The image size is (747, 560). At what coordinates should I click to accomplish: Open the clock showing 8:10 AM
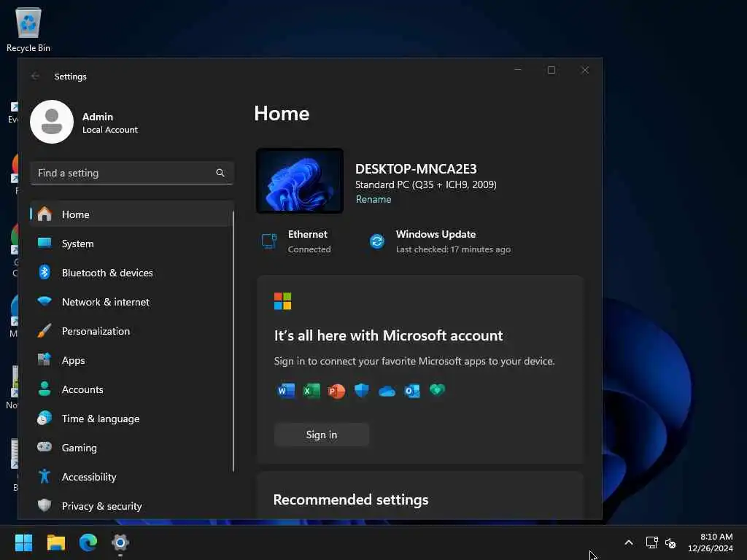click(x=711, y=542)
